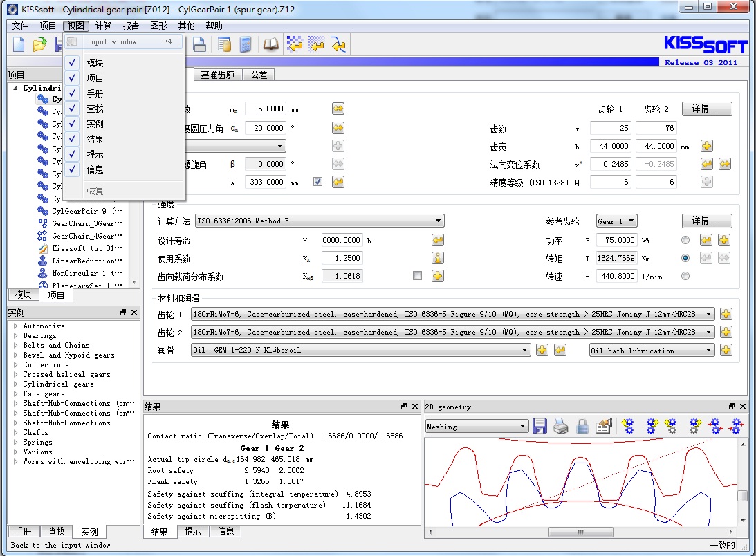The image size is (756, 556).
Task: Switch to the 提示 tab at bottom
Action: coord(192,531)
